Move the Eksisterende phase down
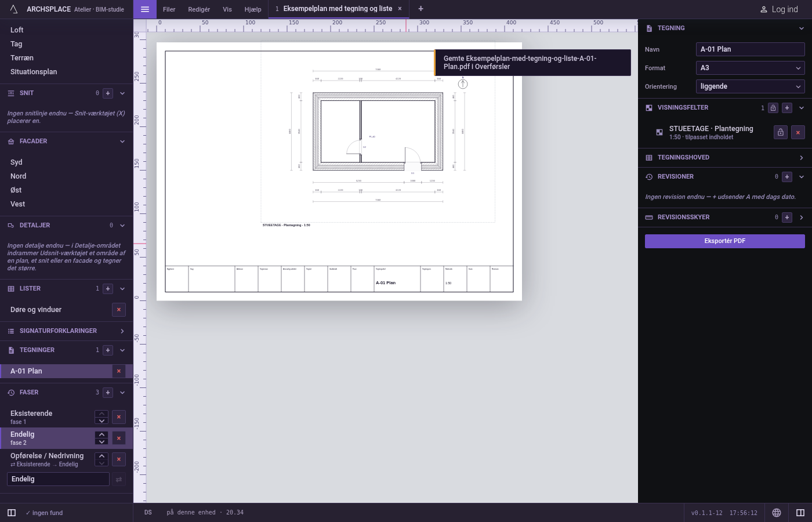Viewport: 812px width, 522px height. click(x=101, y=420)
